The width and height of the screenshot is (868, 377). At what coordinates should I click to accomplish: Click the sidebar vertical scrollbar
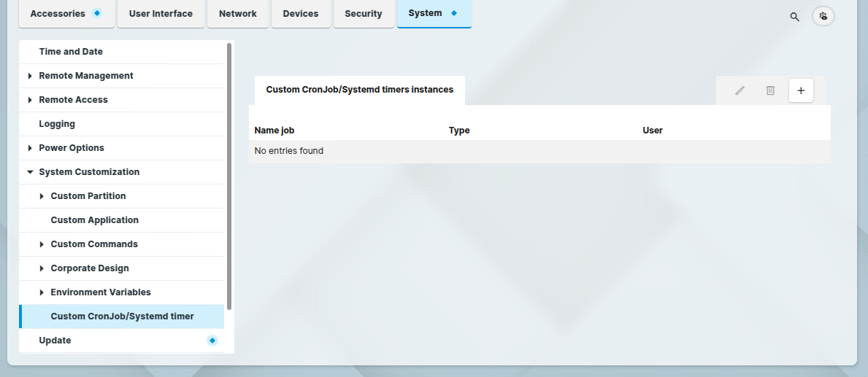(x=229, y=175)
